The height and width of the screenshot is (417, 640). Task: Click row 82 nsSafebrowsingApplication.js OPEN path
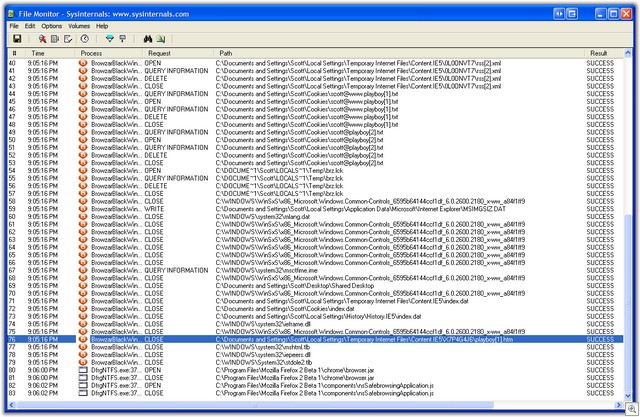(x=324, y=385)
